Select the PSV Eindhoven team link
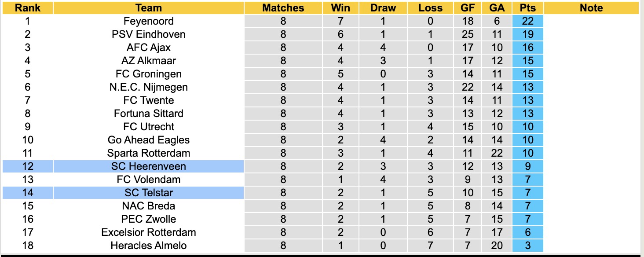 [x=149, y=34]
